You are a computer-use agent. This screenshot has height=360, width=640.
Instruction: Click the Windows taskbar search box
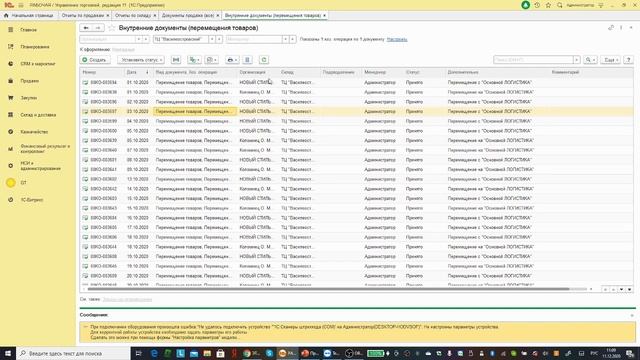73,353
